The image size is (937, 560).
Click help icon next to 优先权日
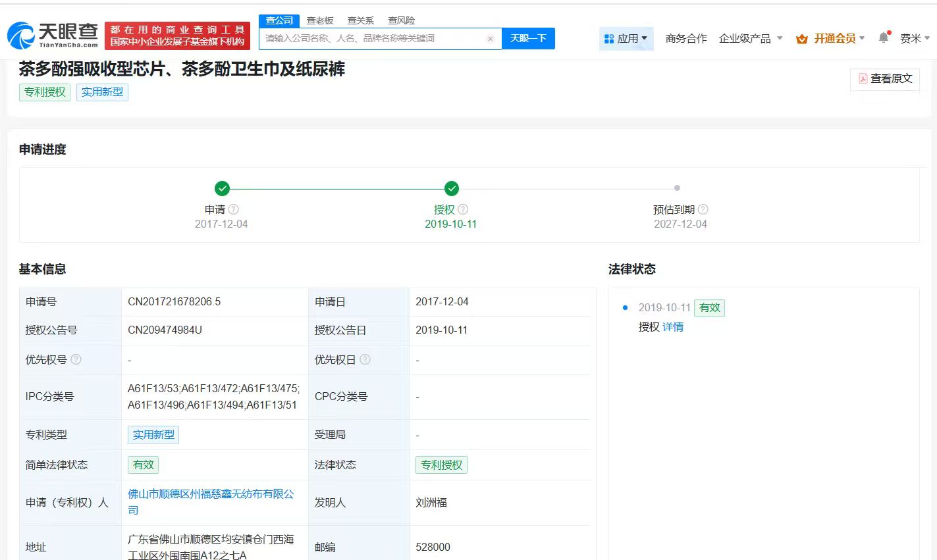[365, 359]
